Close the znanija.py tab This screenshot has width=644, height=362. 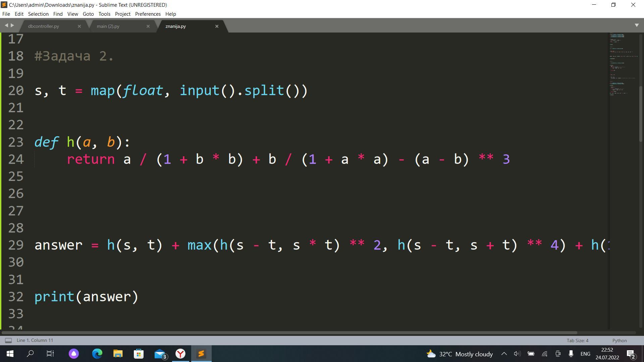click(217, 26)
